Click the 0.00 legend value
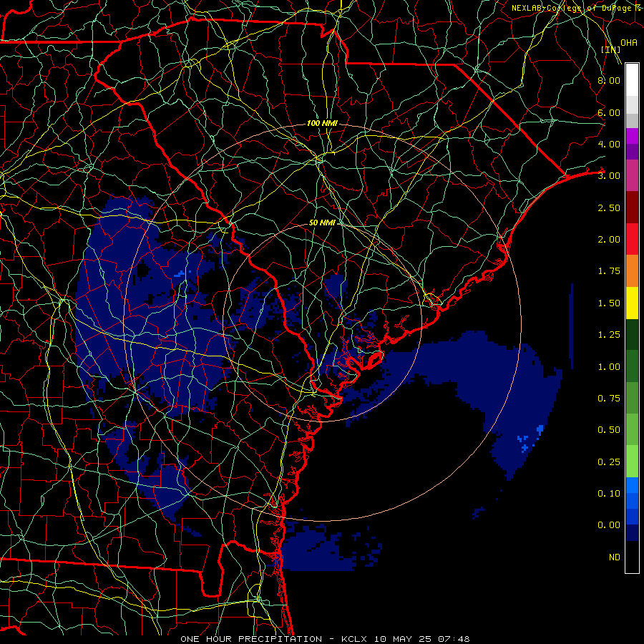 click(609, 525)
